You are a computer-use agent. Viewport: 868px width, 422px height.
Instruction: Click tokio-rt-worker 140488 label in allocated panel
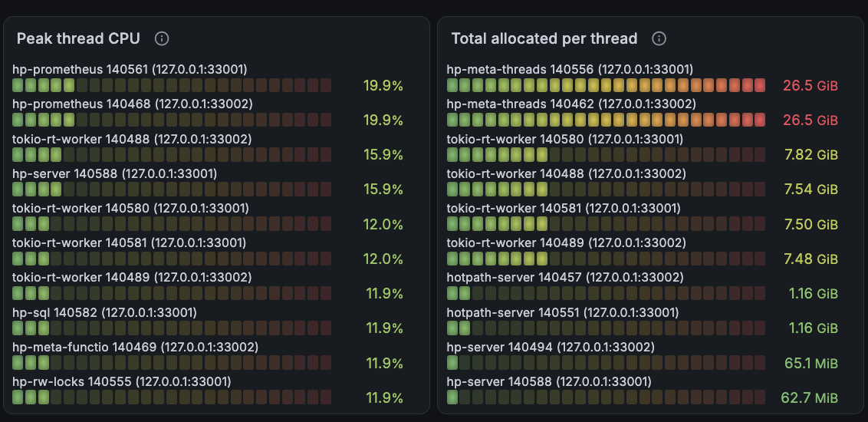click(567, 173)
